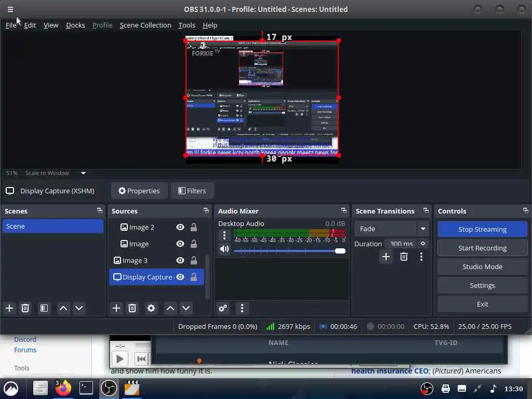This screenshot has height=399, width=532.
Task: Toggle lock on Image source
Action: pos(194,244)
